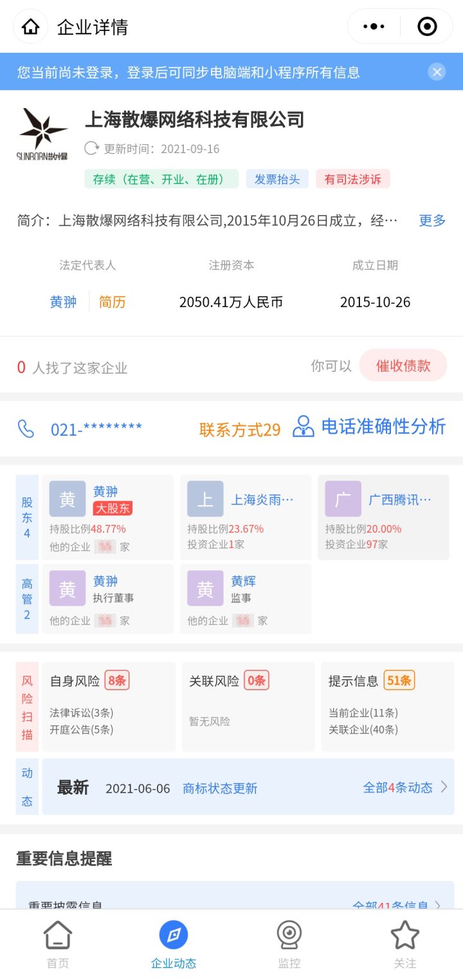Dismiss the login reminder banner
The image size is (463, 980).
(437, 72)
